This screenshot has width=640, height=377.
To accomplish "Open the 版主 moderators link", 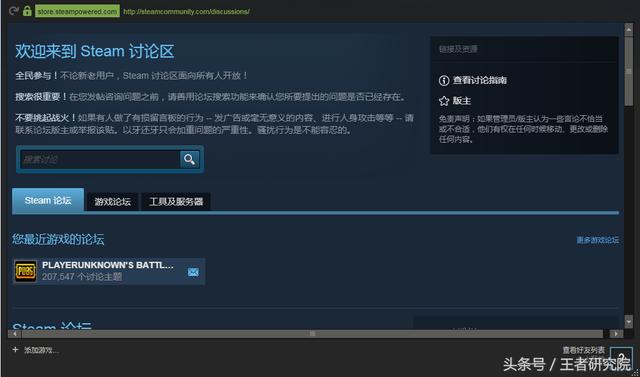I will [462, 101].
